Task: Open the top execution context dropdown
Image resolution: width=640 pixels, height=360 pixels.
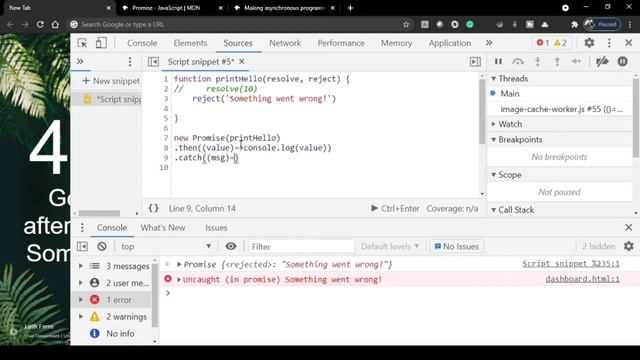Action: [x=166, y=247]
